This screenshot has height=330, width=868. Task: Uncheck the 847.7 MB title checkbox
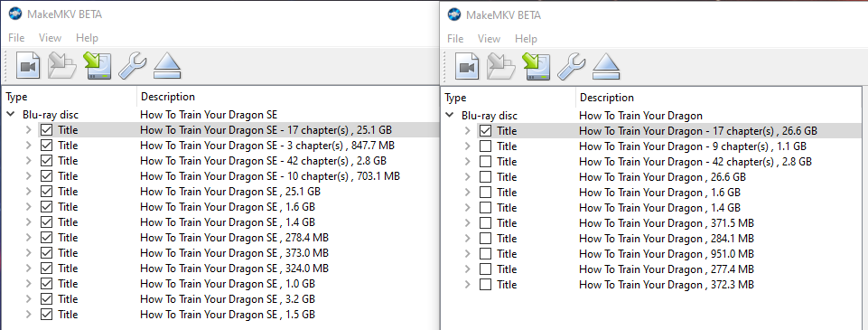click(x=47, y=146)
